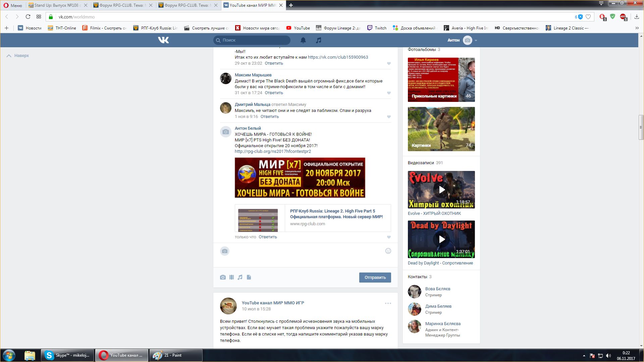
Task: Click the VK logo in header
Action: (163, 40)
